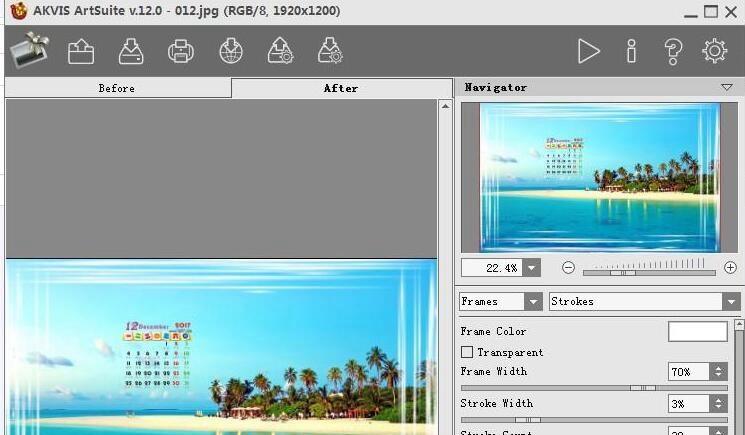
Task: Open the Strokes frame type dropdown
Action: coord(644,302)
